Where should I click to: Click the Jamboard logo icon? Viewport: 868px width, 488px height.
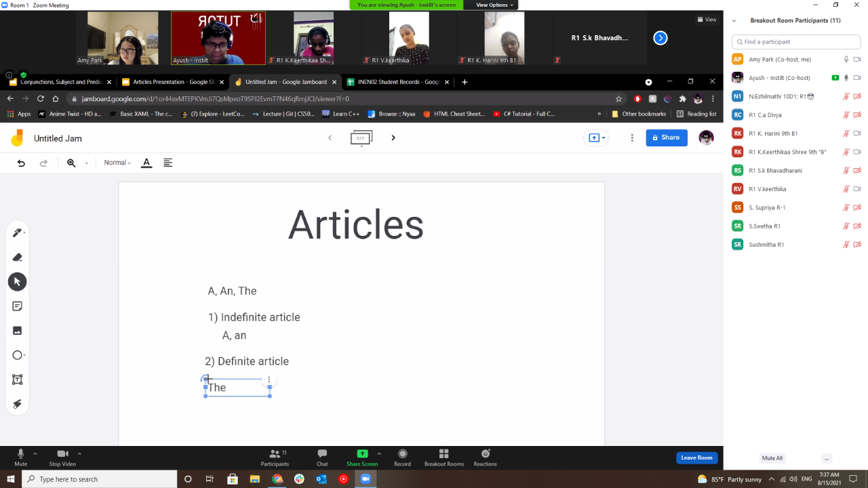tap(17, 138)
